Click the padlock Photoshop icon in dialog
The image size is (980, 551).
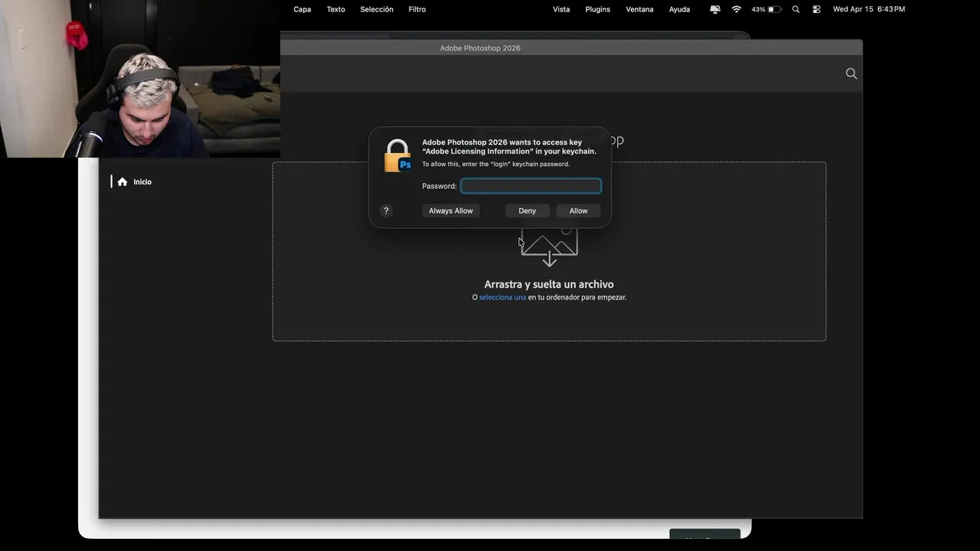pyautogui.click(x=397, y=156)
